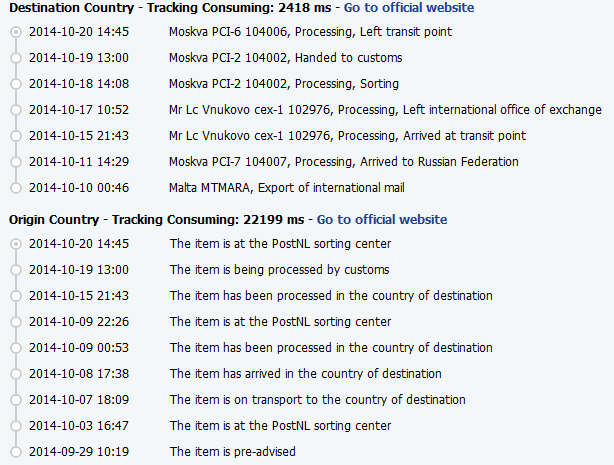
Task: Click timeline dot for item arrived in destination country
Action: 15,374
